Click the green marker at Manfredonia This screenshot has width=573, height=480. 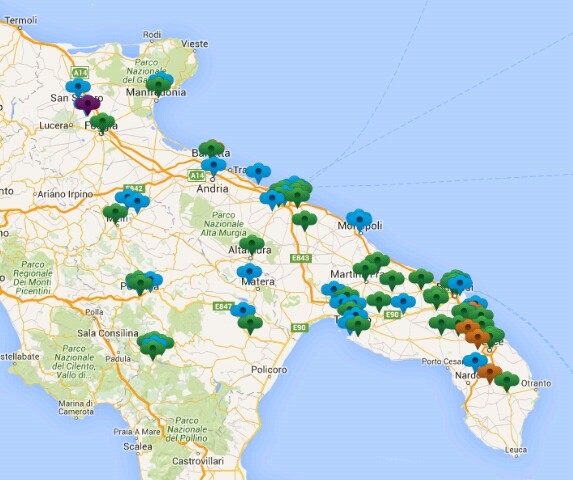click(158, 86)
